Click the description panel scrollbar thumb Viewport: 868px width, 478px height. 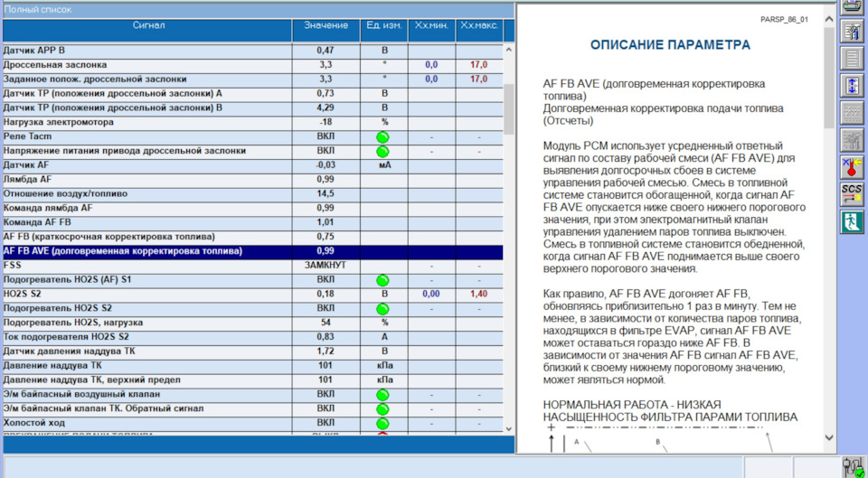point(829,77)
